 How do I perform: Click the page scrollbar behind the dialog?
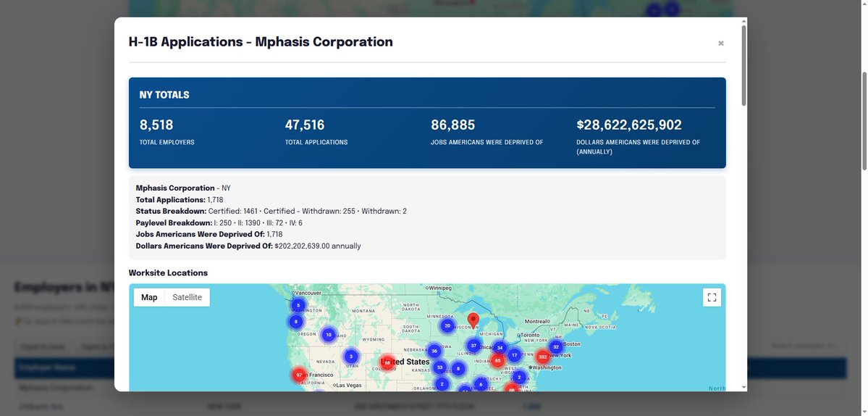click(864, 121)
